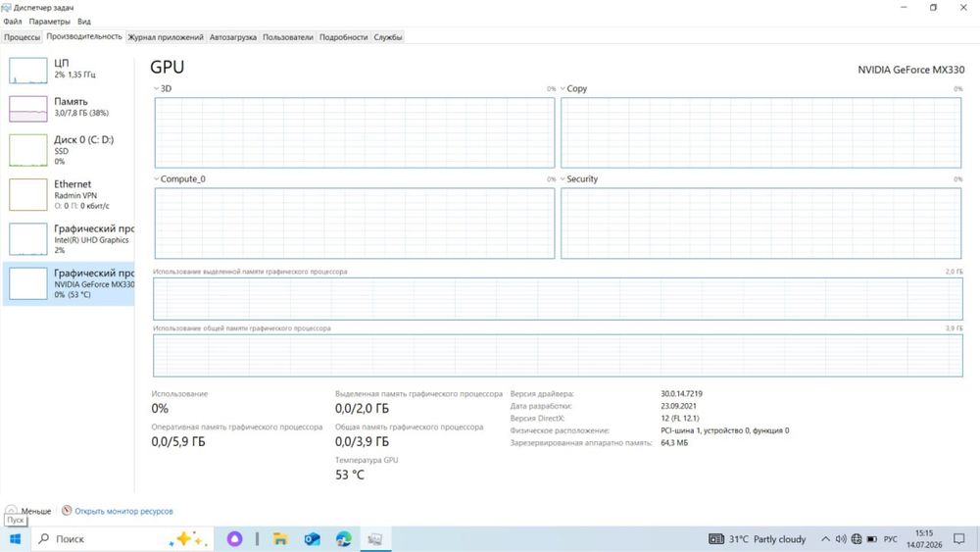Screen dimensions: 980x552
Task: Click the volume speaker tray icon
Action: click(x=841, y=539)
